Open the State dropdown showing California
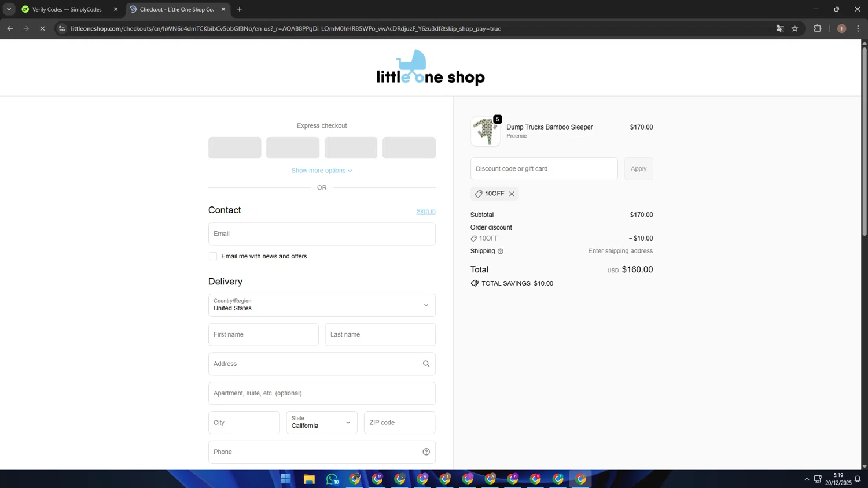The height and width of the screenshot is (488, 868). (x=322, y=423)
